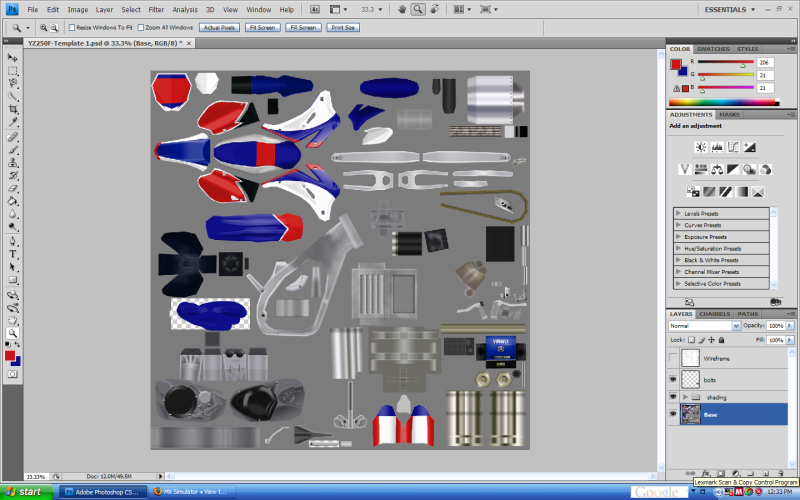Add a Color Balance adjustment
This screenshot has width=800, height=500.
(x=717, y=169)
